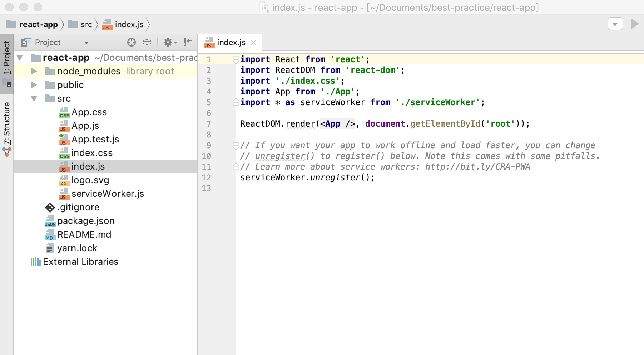Screen dimensions: 644x355
Task: Click the collapse all icon in Project panel
Action: click(x=147, y=42)
